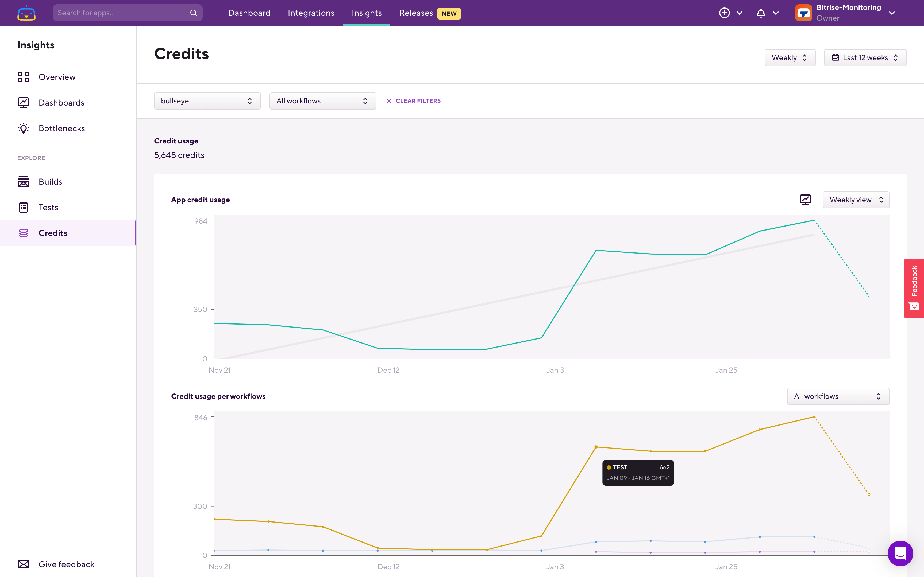Open the Tests sidebar item

click(48, 207)
